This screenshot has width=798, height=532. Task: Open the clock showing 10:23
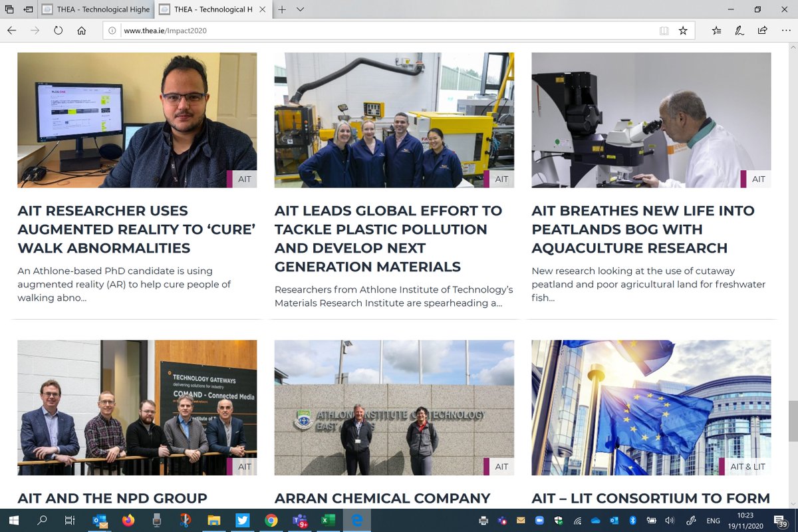pyautogui.click(x=745, y=520)
